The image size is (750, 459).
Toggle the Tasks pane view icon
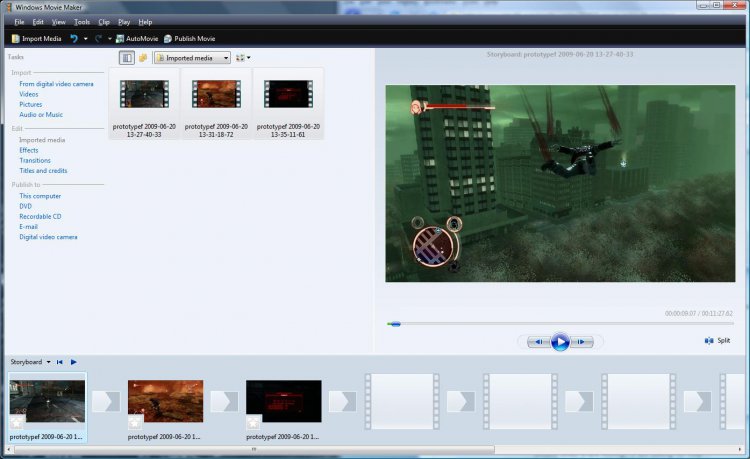point(127,58)
